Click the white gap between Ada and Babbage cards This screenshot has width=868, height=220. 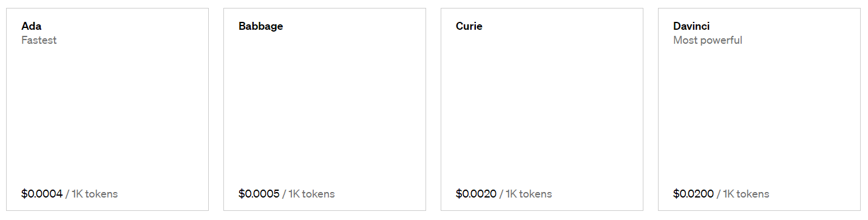coord(216,109)
